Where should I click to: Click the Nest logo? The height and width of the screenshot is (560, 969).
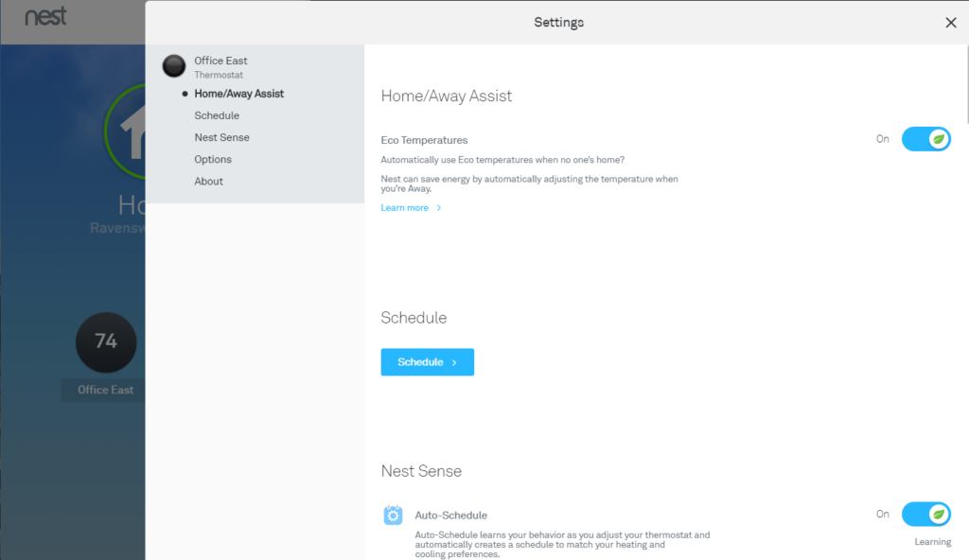(x=45, y=17)
